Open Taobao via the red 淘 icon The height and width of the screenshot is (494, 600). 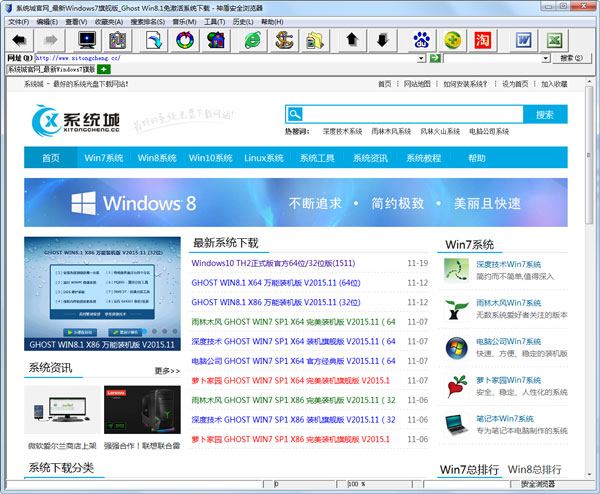483,40
